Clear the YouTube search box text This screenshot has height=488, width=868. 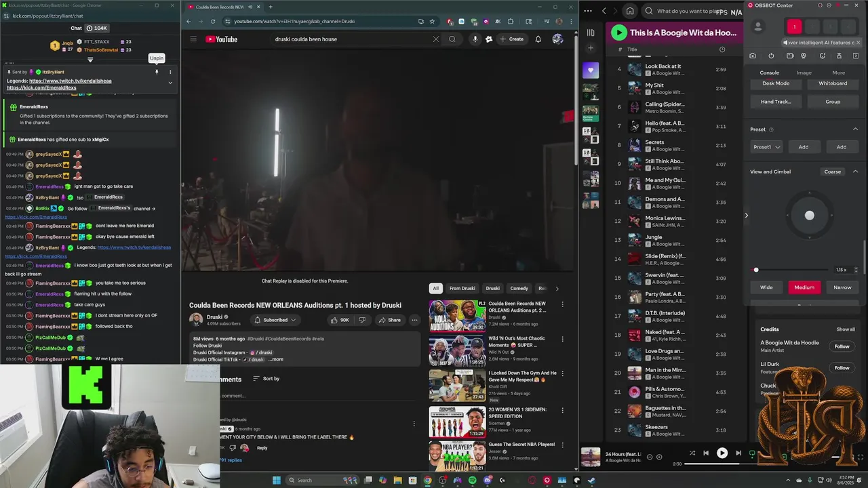point(435,39)
